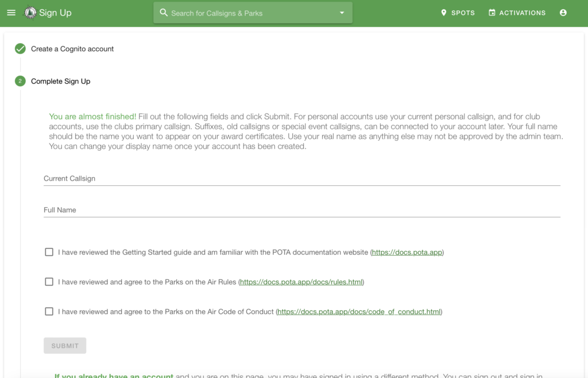Open the docs.pota.app rules.html link
588x378 pixels.
(301, 282)
